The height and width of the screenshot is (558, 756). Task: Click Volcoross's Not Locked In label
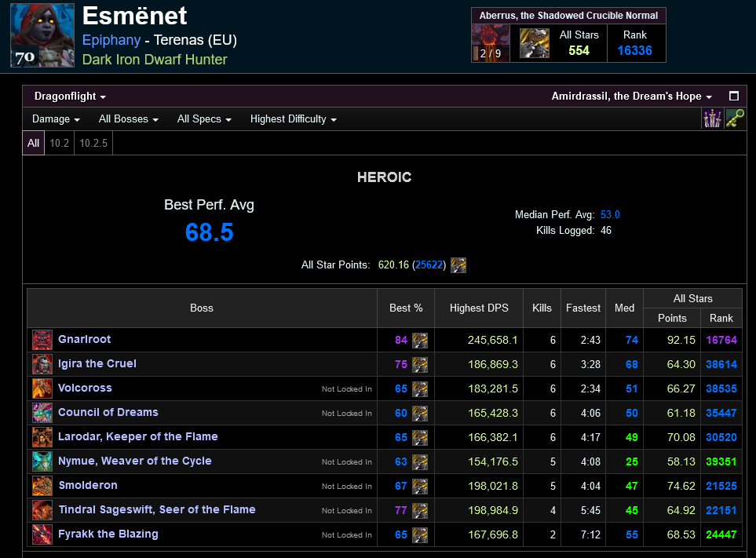347,388
